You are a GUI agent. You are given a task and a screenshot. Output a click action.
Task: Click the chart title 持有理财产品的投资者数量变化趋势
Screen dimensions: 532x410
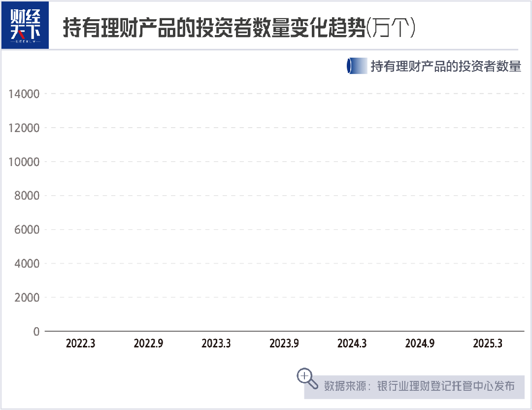(x=214, y=28)
